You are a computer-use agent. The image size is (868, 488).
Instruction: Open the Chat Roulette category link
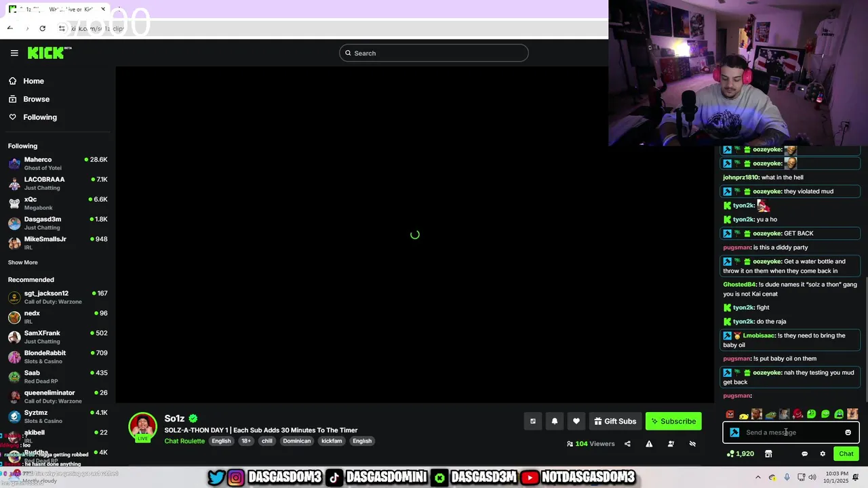click(x=184, y=441)
